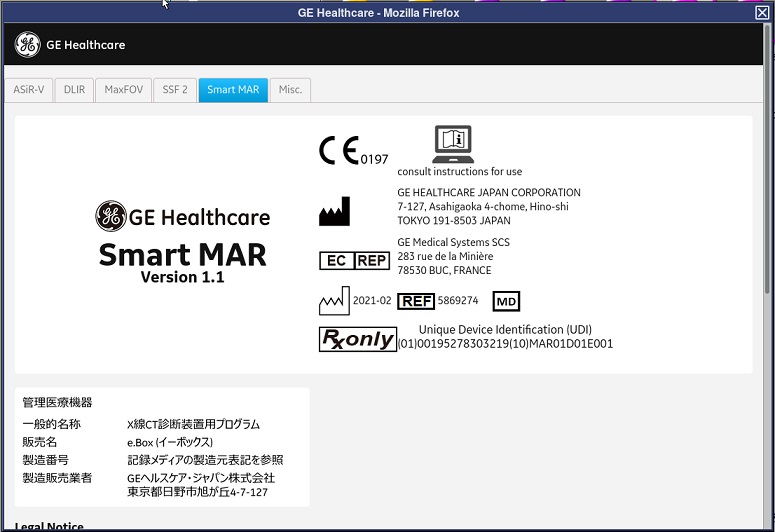Click the REF catalog number symbol
Viewport: 775px width, 532px height.
(x=415, y=301)
